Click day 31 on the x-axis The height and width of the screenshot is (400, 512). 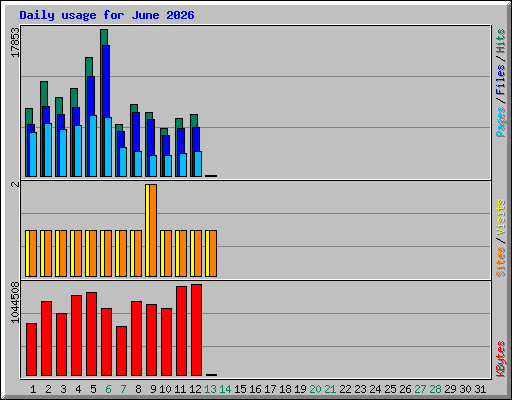point(480,389)
